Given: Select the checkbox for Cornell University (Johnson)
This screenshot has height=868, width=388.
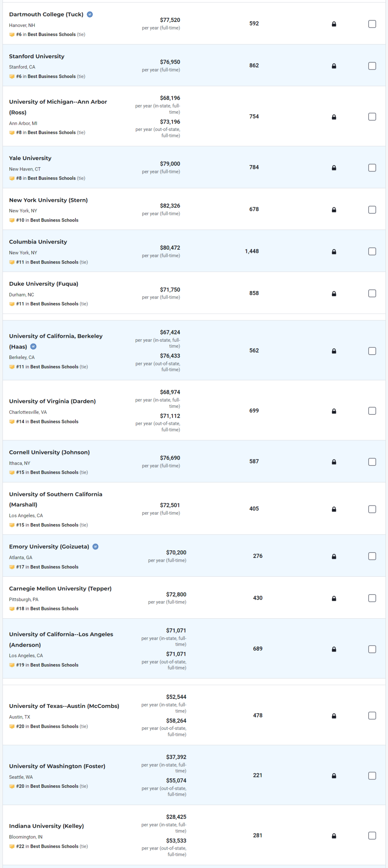Looking at the screenshot, I should coord(372,462).
